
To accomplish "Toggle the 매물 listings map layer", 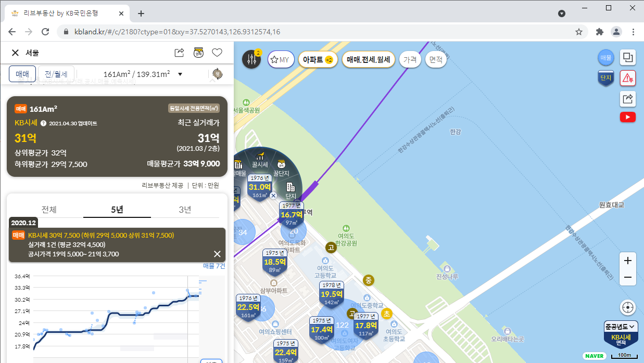I will (605, 58).
